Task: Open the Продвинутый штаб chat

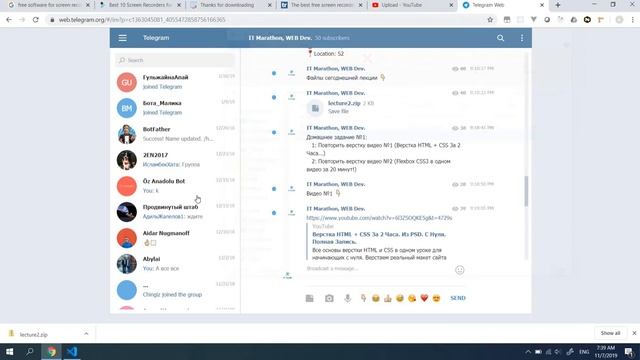Action: (175, 212)
